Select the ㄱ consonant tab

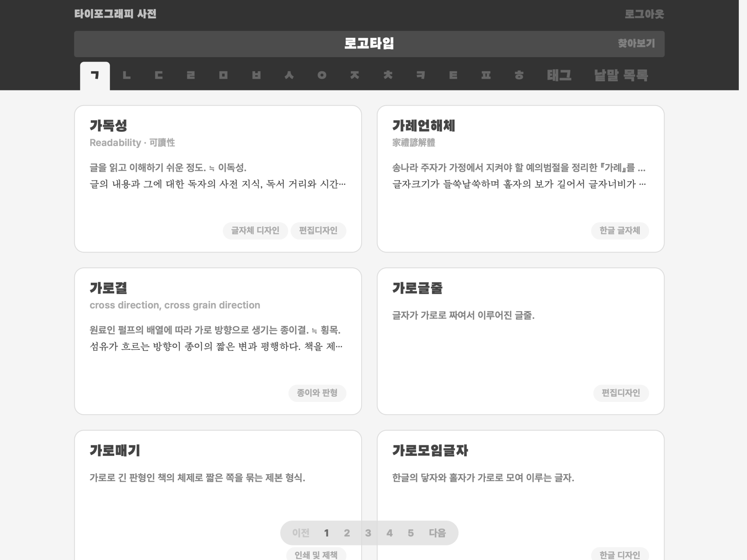95,75
